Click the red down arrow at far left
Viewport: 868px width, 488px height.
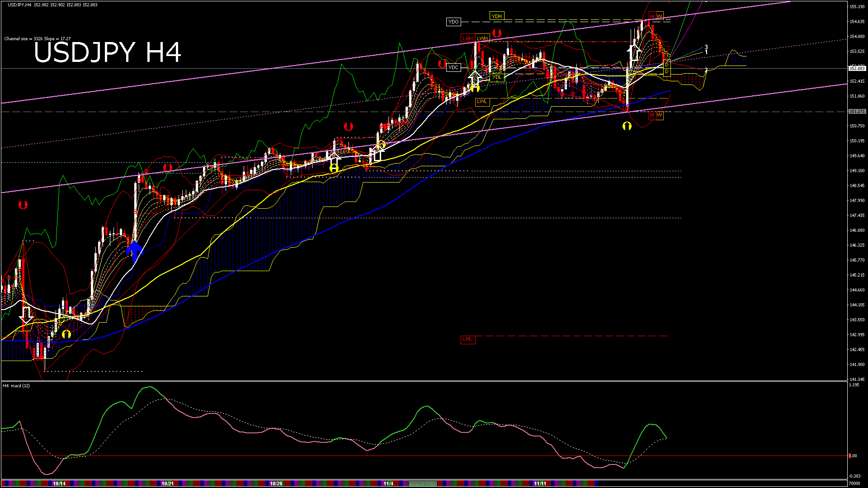coord(23,205)
